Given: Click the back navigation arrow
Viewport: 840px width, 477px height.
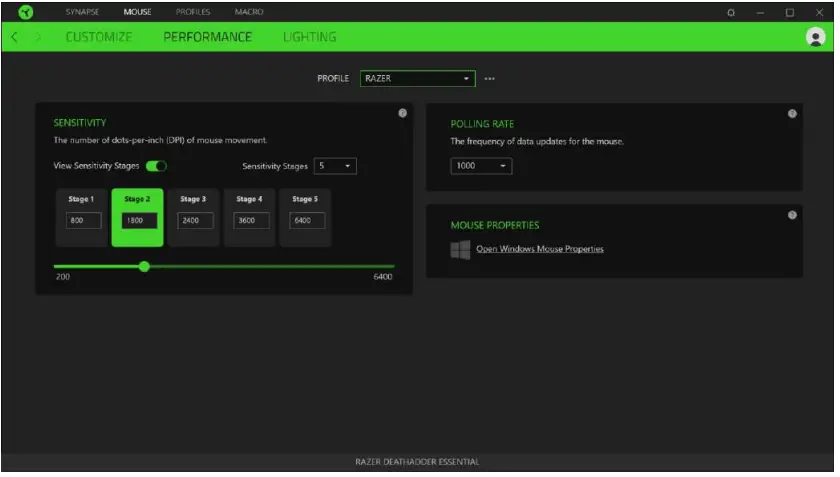Looking at the screenshot, I should (14, 37).
